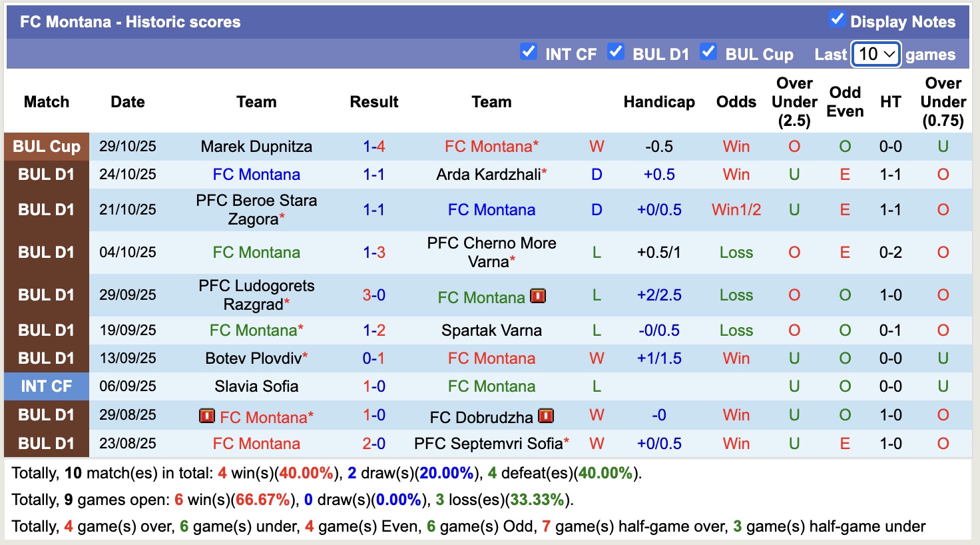980x545 pixels.
Task: Open Arda Kardzhali team link
Action: (x=489, y=175)
